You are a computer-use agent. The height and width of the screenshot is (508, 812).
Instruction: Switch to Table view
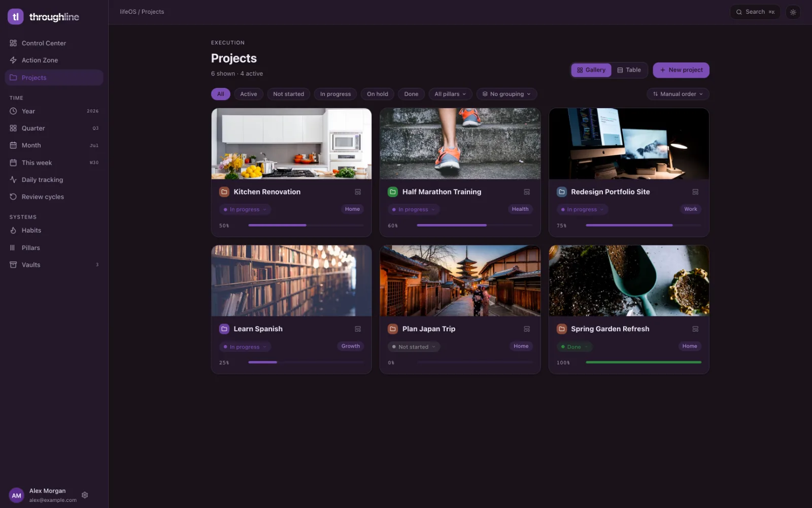click(x=629, y=70)
